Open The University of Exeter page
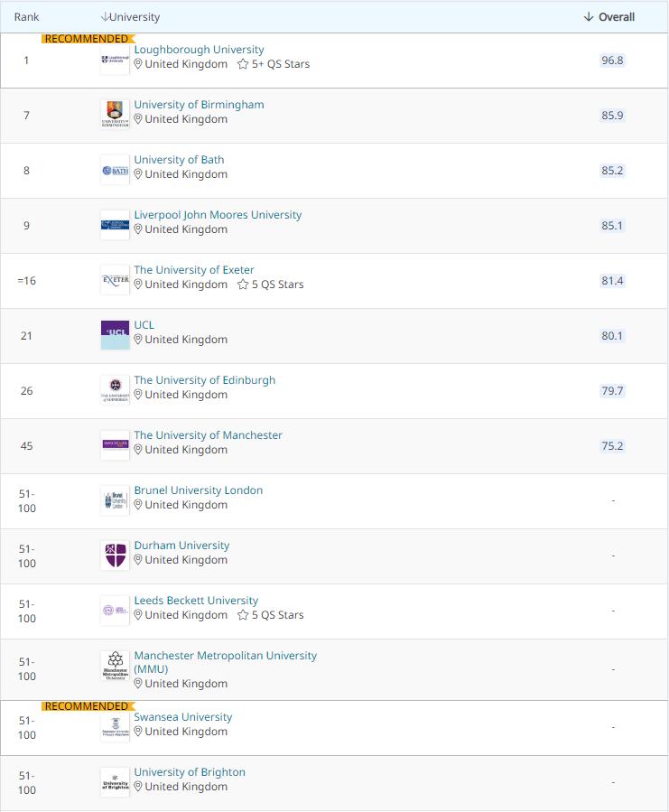Screen dimensions: 669x812 tap(194, 270)
